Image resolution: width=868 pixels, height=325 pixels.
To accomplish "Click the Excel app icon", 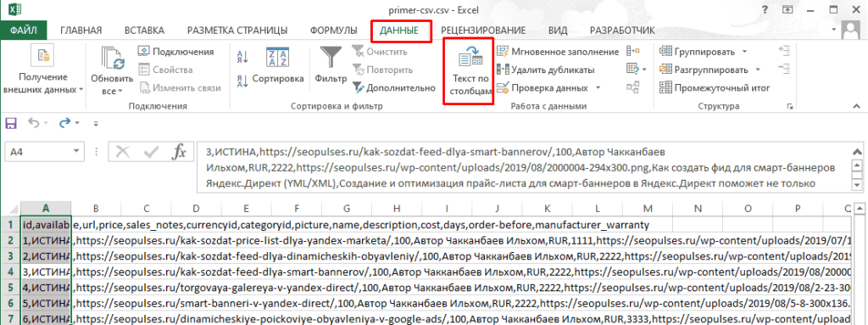I will pyautogui.click(x=15, y=9).
